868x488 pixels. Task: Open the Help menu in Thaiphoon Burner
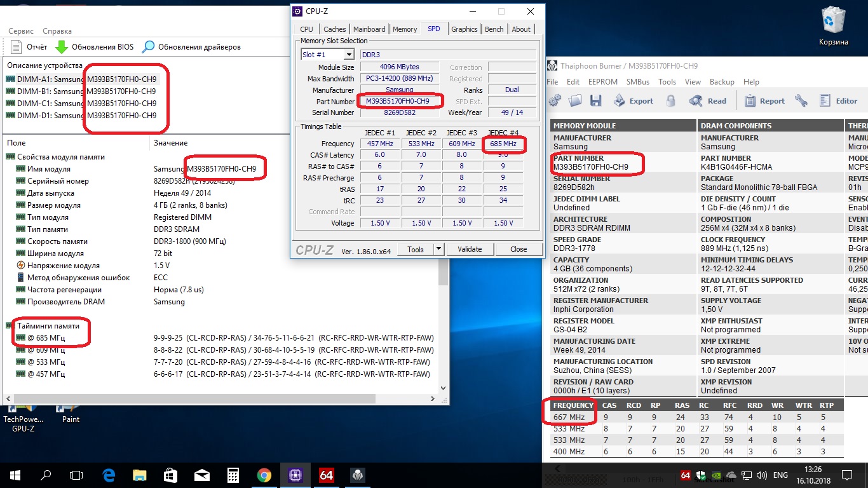(751, 82)
